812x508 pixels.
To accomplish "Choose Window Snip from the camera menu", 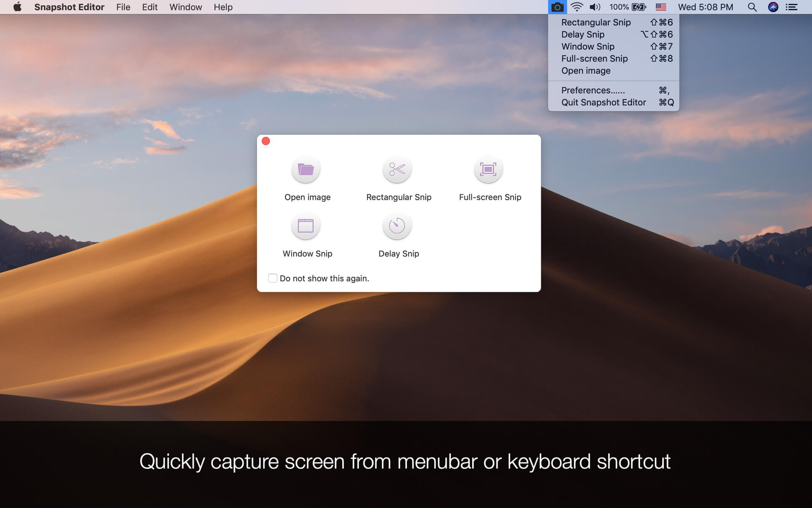I will pyautogui.click(x=588, y=46).
